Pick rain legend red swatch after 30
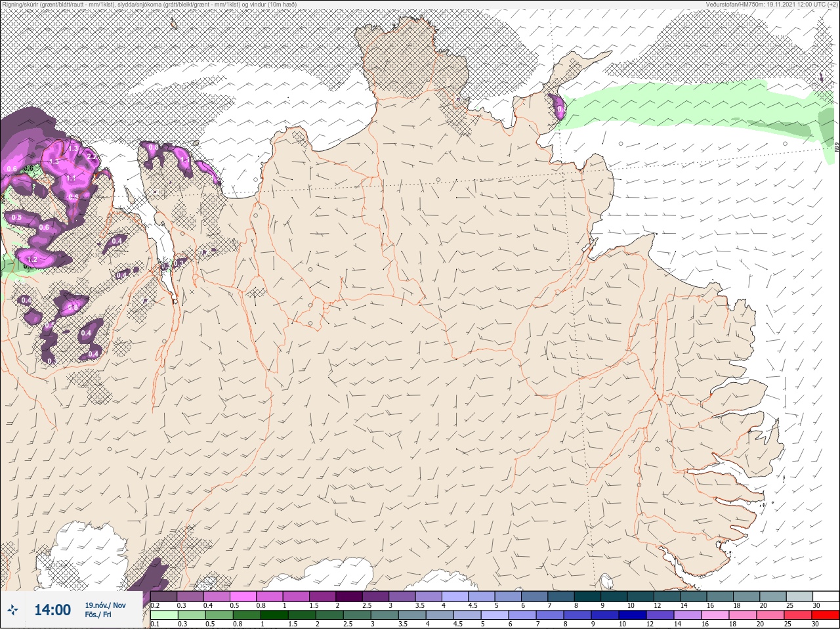This screenshot has width=840, height=629. (826, 615)
